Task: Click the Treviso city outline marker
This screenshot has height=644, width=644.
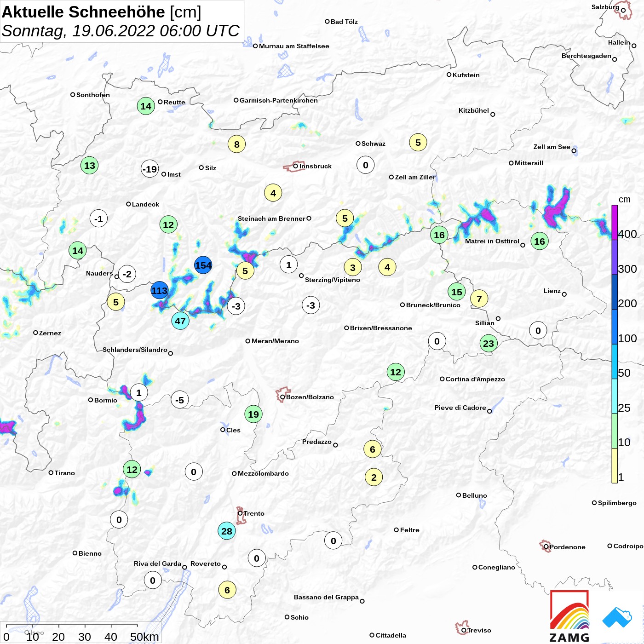Action: coord(462,628)
